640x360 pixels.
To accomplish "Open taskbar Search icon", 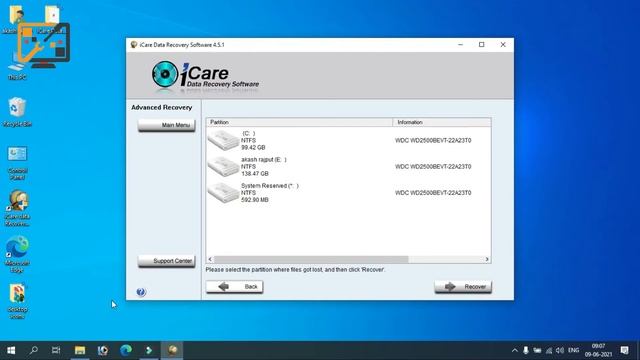I will [x=34, y=350].
